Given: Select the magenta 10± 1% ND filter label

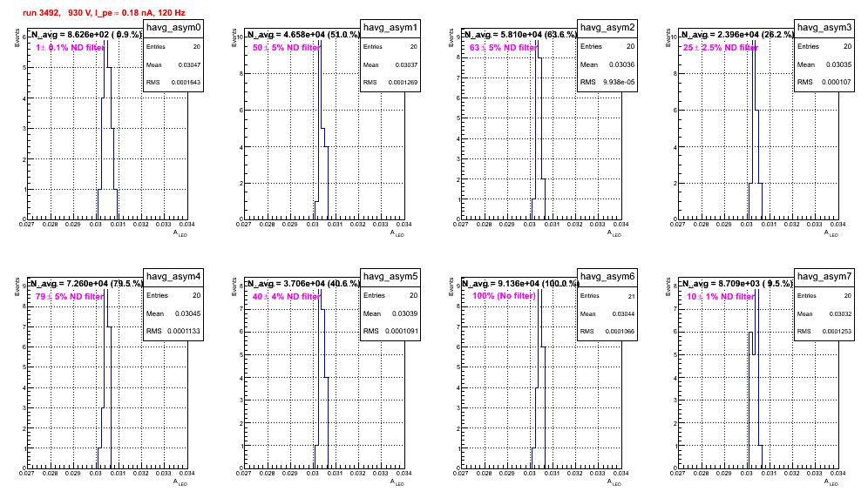Looking at the screenshot, I should (721, 297).
